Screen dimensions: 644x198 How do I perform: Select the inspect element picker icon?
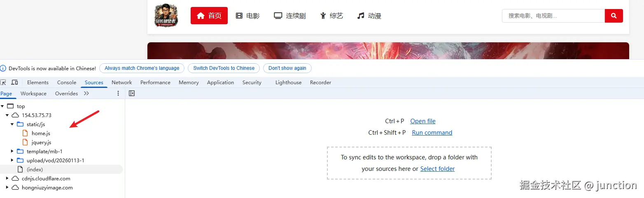(3, 82)
